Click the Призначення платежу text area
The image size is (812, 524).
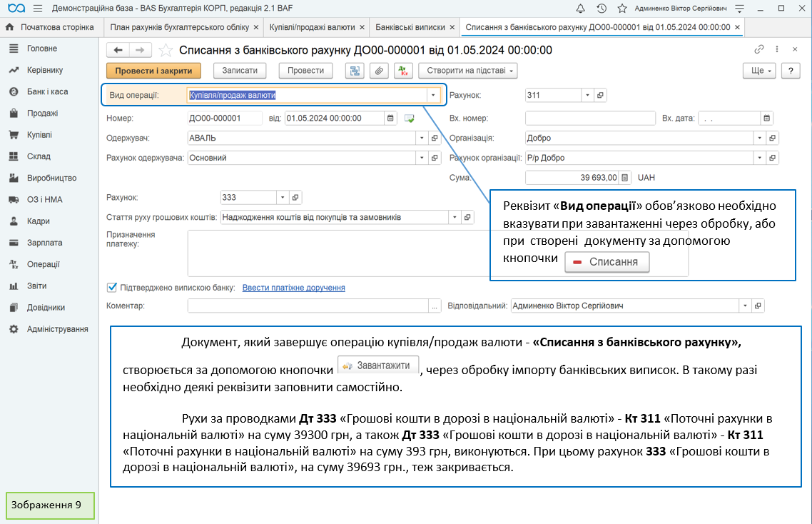click(339, 253)
